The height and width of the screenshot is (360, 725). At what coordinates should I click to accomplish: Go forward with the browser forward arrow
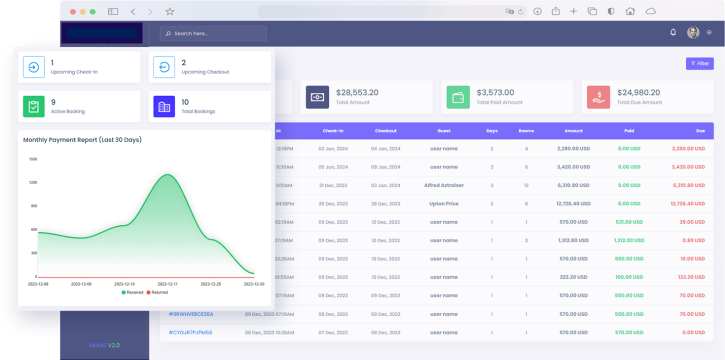[x=150, y=12]
